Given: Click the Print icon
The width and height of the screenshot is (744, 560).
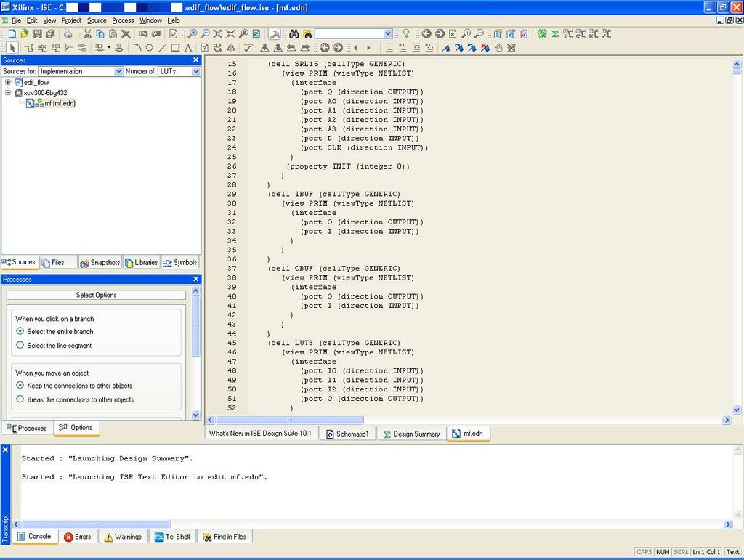Looking at the screenshot, I should pos(68,34).
